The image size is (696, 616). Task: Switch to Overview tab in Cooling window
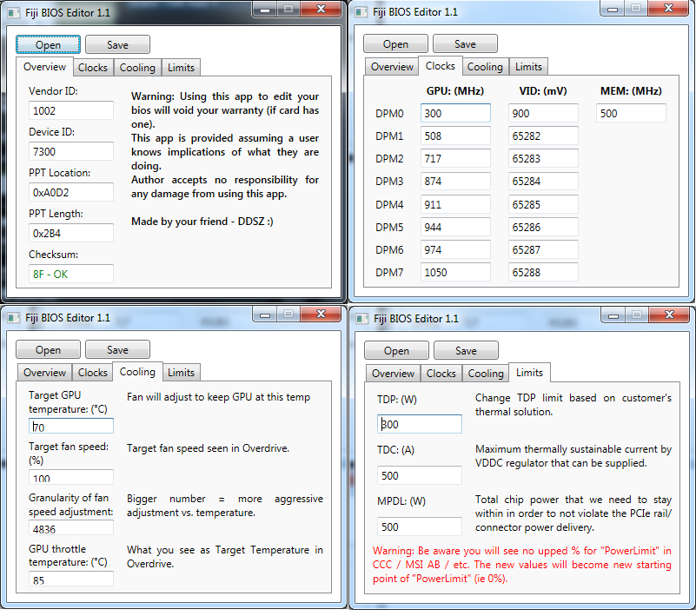pyautogui.click(x=44, y=373)
